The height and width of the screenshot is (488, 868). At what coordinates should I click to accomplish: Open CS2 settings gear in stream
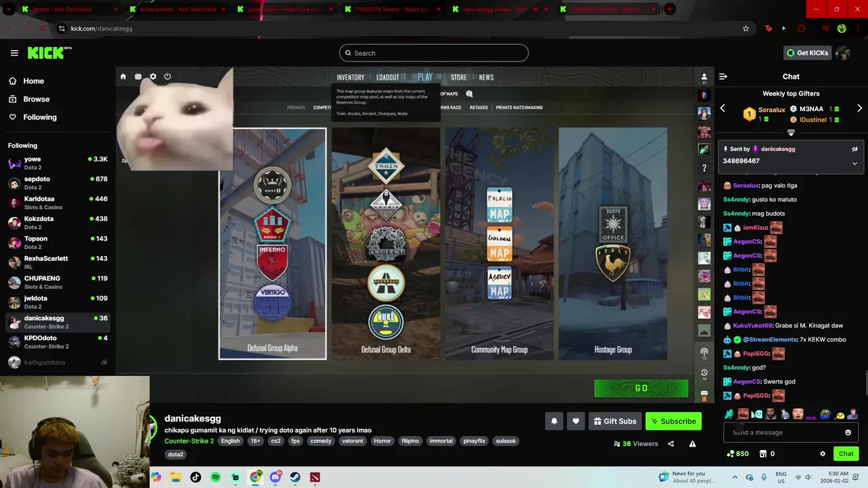click(153, 77)
